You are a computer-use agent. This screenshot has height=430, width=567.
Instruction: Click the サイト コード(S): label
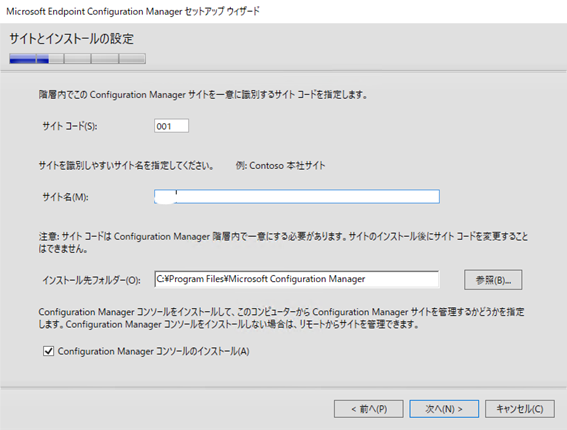pyautogui.click(x=70, y=126)
